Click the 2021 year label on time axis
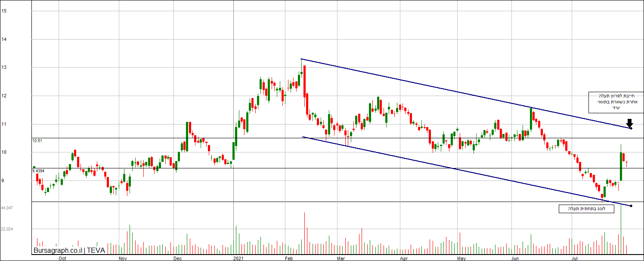This screenshot has width=644, height=261. coord(238,259)
